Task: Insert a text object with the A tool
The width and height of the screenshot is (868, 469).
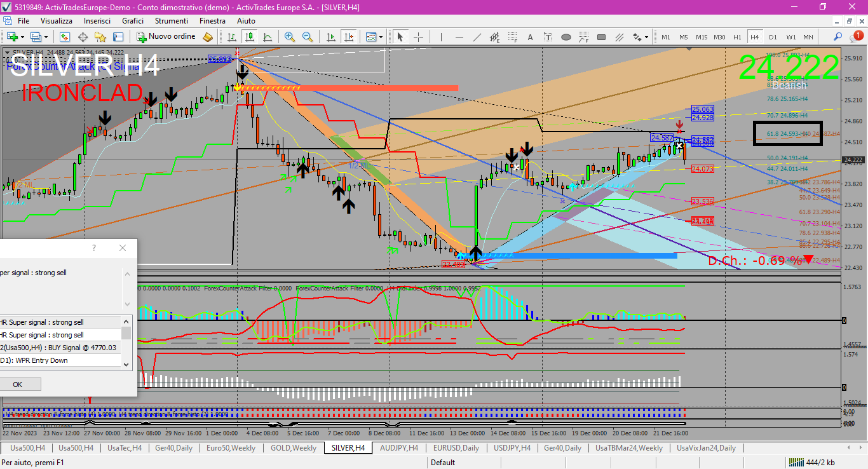Action: [531, 37]
